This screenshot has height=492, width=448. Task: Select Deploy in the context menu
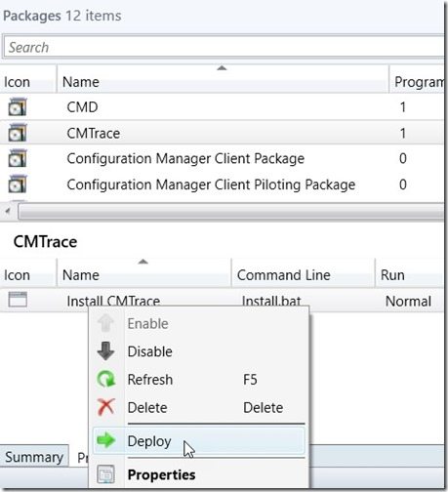[x=198, y=441]
